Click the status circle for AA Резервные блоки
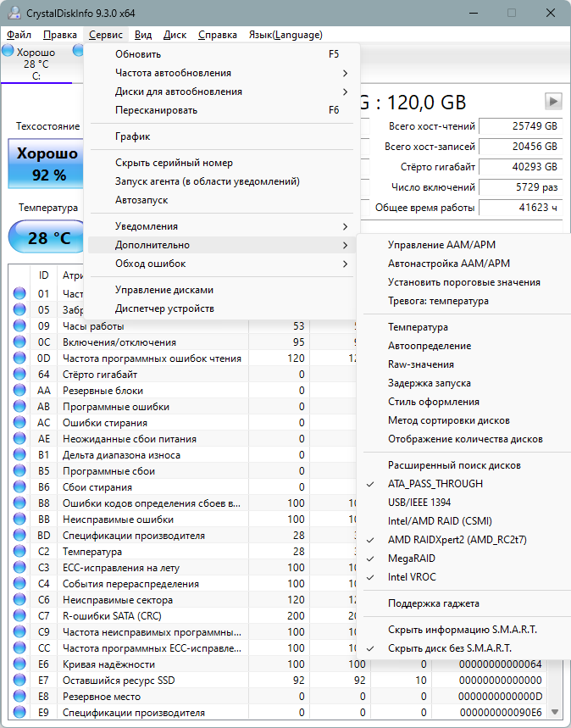The width and height of the screenshot is (571, 728). pos(19,391)
